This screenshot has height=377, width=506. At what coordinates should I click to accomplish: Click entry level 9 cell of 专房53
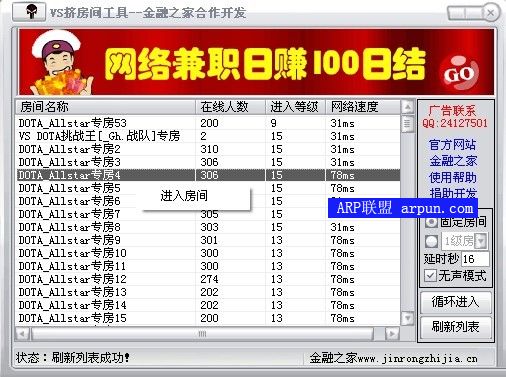[x=274, y=123]
